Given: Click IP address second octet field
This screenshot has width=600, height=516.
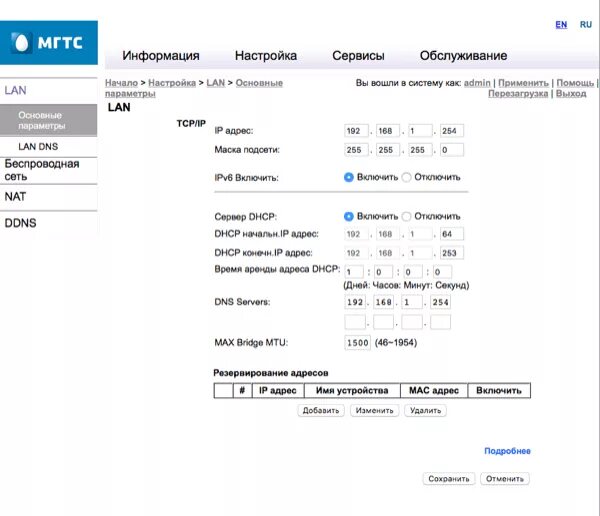Looking at the screenshot, I should pyautogui.click(x=388, y=131).
